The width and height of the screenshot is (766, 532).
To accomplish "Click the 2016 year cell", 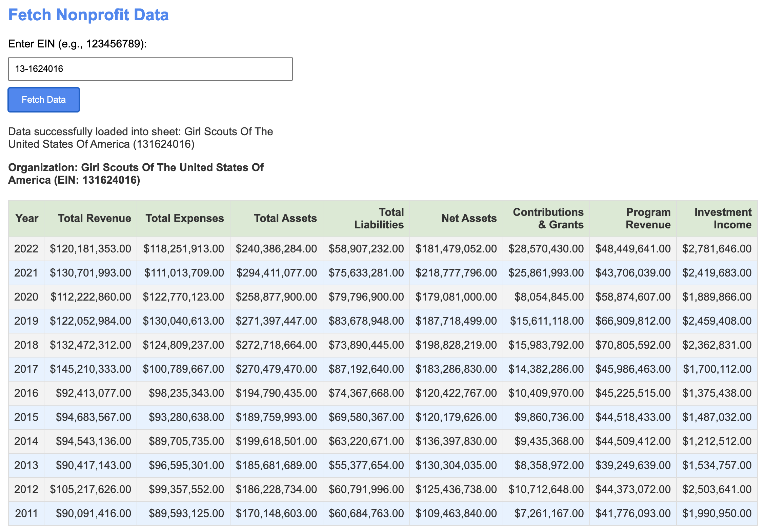I will 26,393.
